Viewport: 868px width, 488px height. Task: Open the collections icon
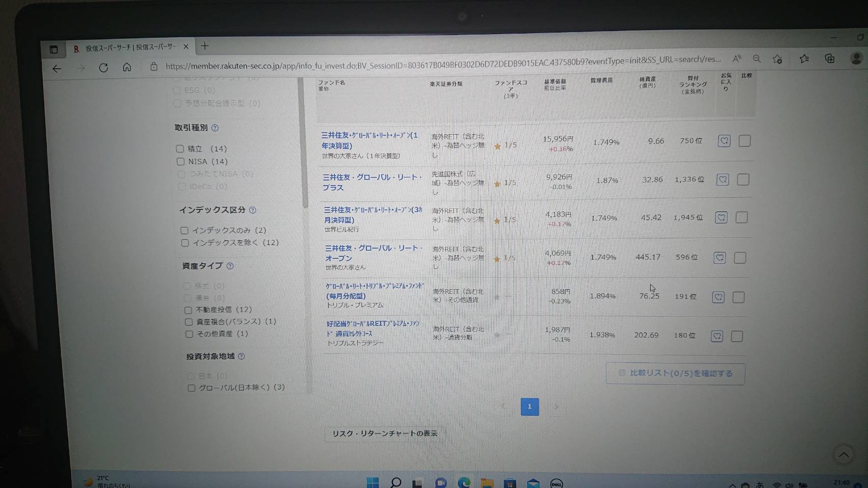(x=830, y=58)
